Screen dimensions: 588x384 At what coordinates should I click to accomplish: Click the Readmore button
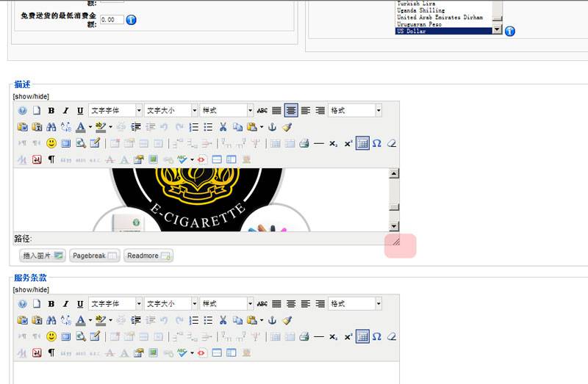148,256
